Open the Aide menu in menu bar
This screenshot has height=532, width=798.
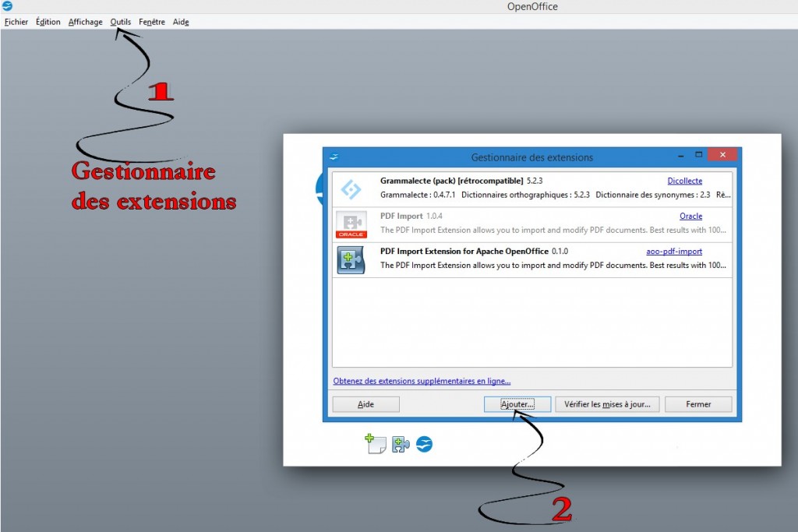click(x=181, y=22)
